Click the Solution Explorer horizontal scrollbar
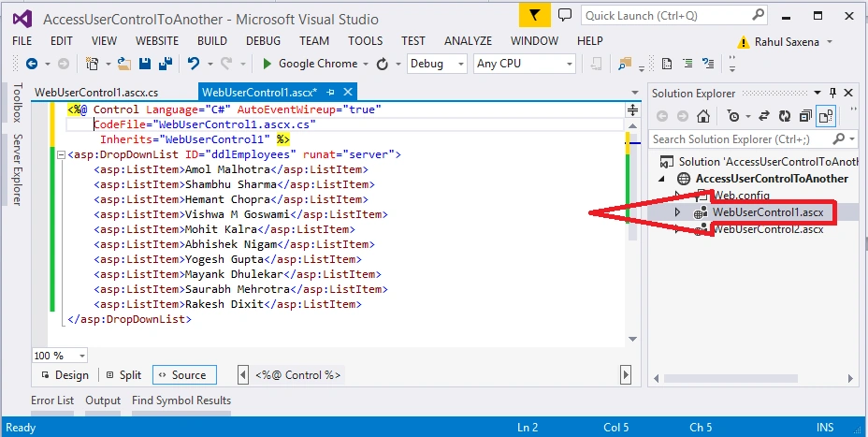The height and width of the screenshot is (437, 868). pos(731,378)
